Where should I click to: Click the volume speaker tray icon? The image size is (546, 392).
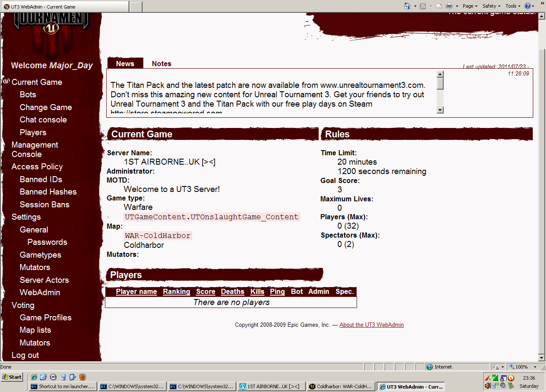pos(488,386)
